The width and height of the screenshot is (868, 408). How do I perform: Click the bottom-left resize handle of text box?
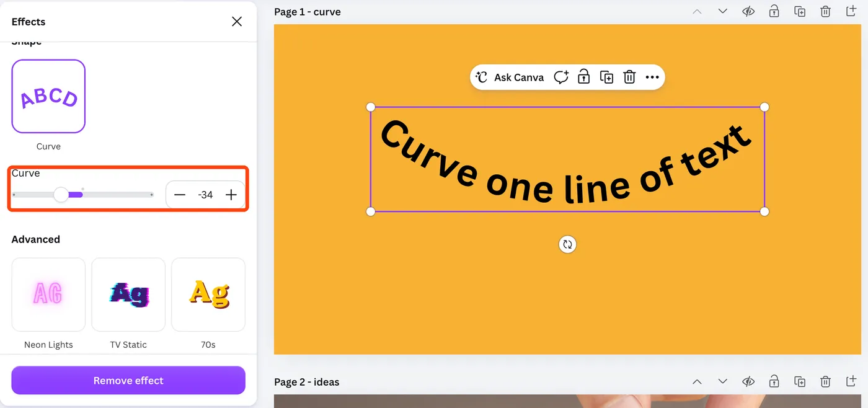371,211
